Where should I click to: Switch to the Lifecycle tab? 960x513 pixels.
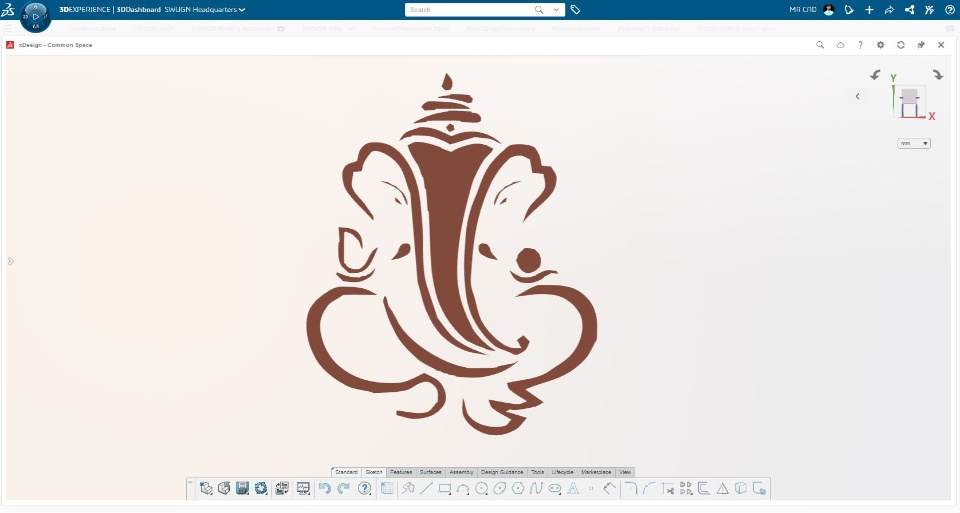(x=563, y=472)
